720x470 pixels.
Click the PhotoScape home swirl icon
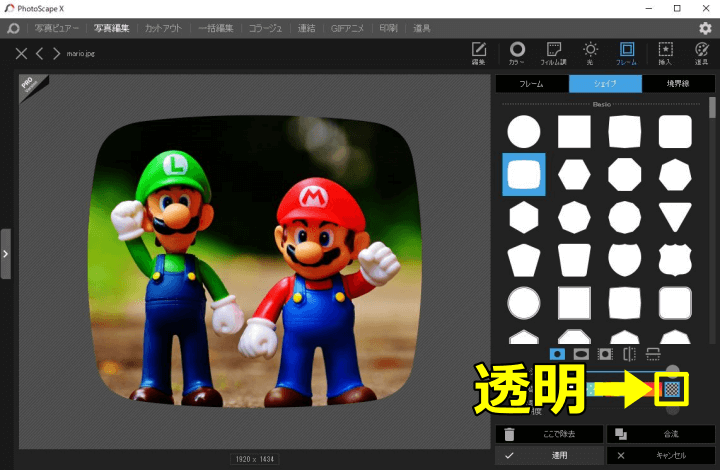[13, 28]
